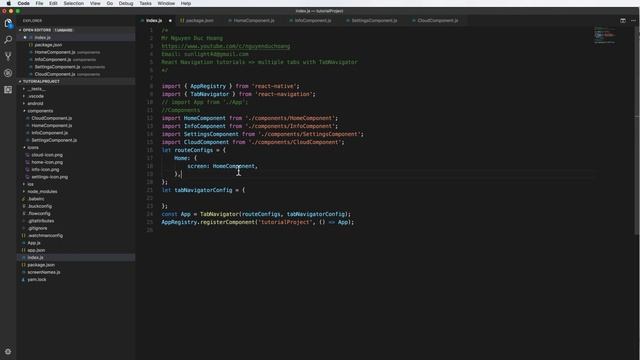This screenshot has width=640, height=360.
Task: Expand the __tests__ folder
Action: (x=24, y=89)
